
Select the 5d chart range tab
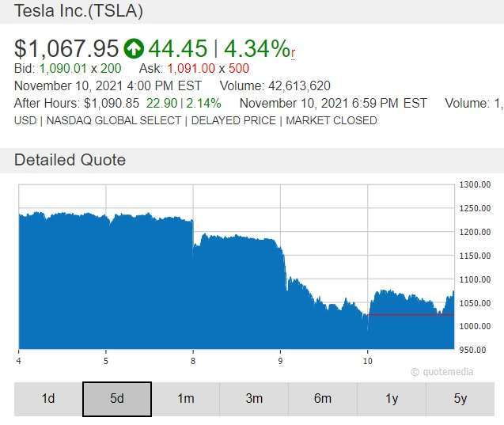[x=117, y=399]
